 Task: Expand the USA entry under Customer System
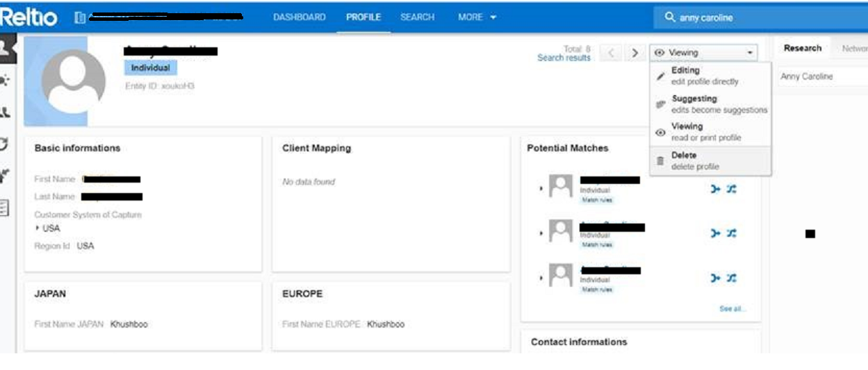tap(37, 228)
